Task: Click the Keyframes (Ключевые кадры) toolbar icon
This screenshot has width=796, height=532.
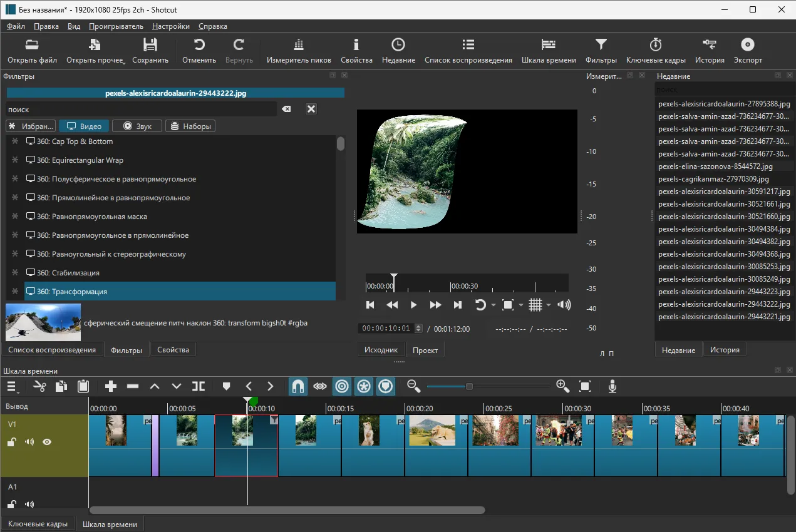Action: click(655, 51)
